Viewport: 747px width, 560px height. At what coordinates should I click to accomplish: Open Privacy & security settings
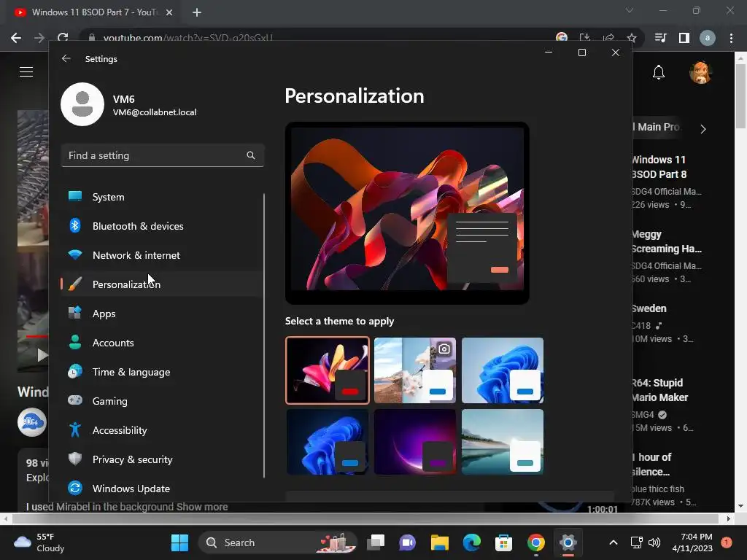pyautogui.click(x=162, y=459)
